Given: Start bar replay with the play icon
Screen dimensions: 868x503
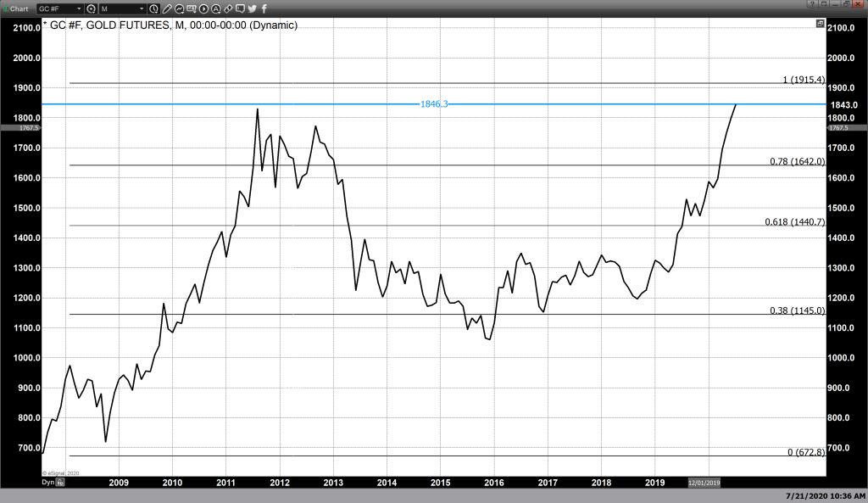Looking at the screenshot, I should [x=203, y=8].
